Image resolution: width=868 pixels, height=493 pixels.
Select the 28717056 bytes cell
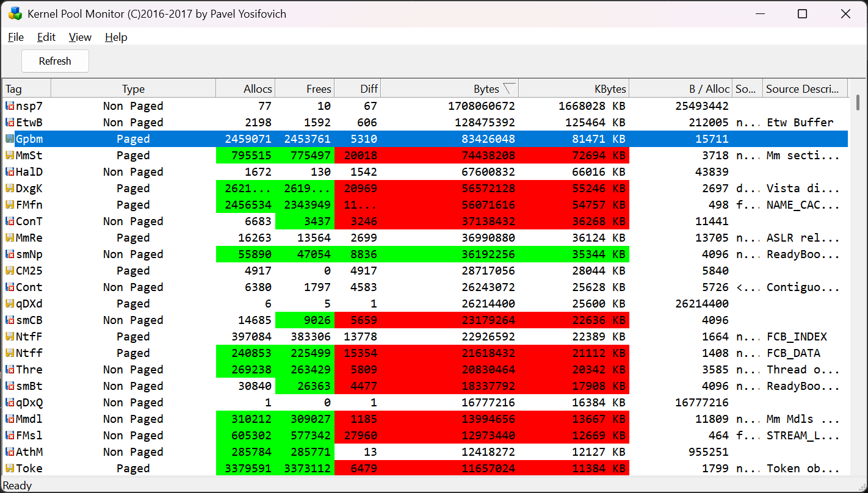[449, 271]
